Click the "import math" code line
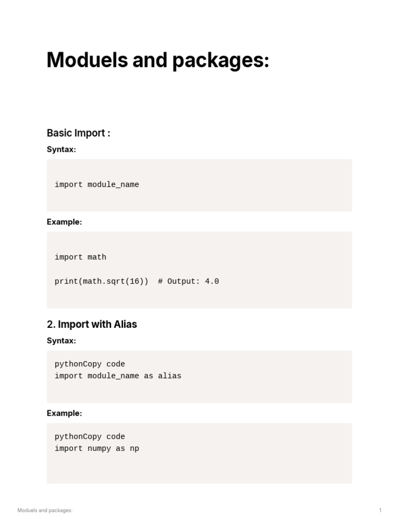Viewport: 399px width, 532px height. [81, 257]
